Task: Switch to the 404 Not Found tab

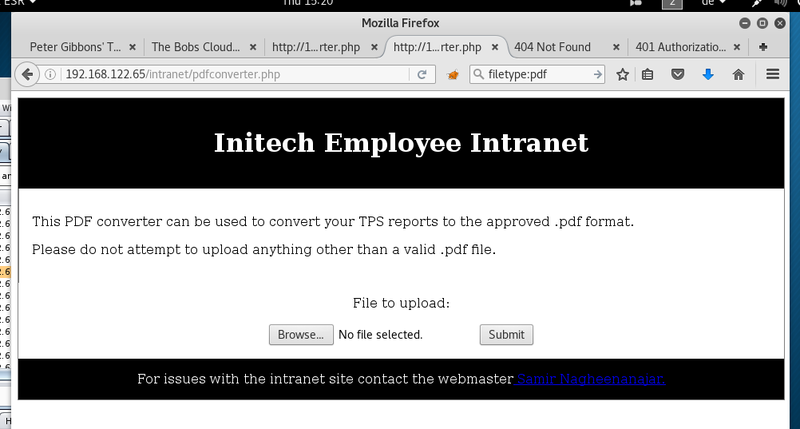Action: (553, 47)
